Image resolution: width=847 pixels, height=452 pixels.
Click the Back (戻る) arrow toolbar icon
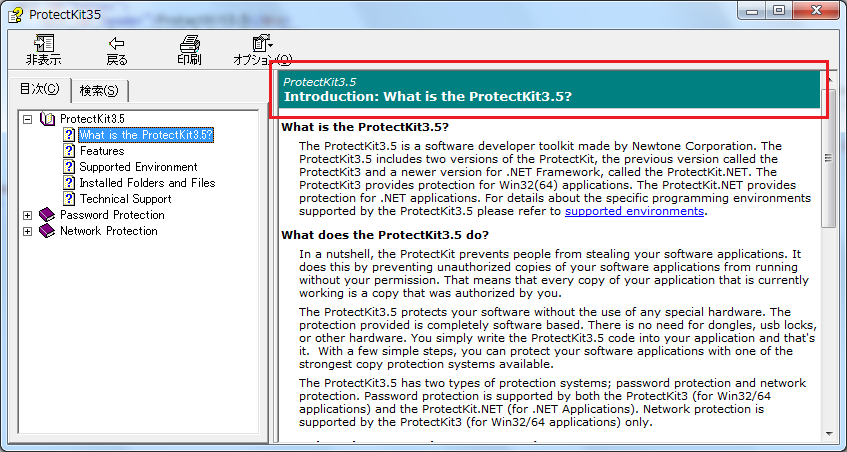pyautogui.click(x=116, y=43)
